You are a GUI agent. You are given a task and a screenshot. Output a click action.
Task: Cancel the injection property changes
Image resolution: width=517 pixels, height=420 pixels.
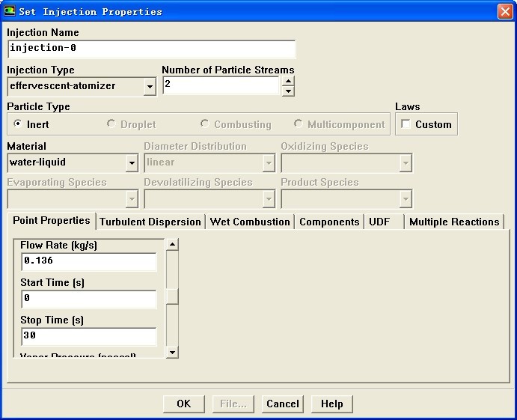click(283, 404)
